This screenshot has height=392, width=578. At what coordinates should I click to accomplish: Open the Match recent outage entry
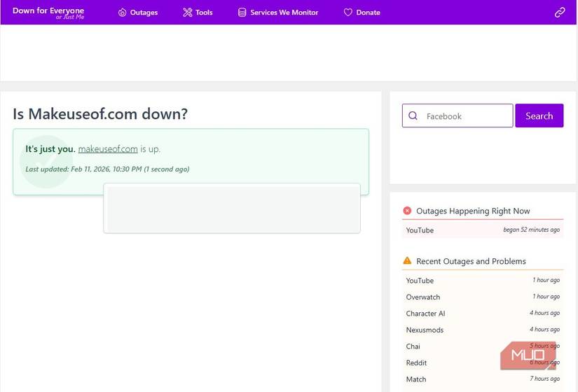[483, 379]
